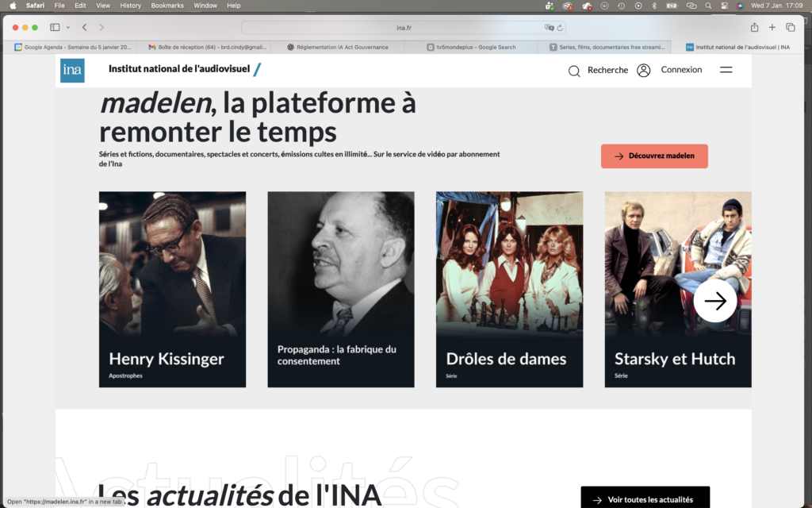812x508 pixels.
Task: Expand the sidebar tab group dropdown arrow
Action: point(68,28)
